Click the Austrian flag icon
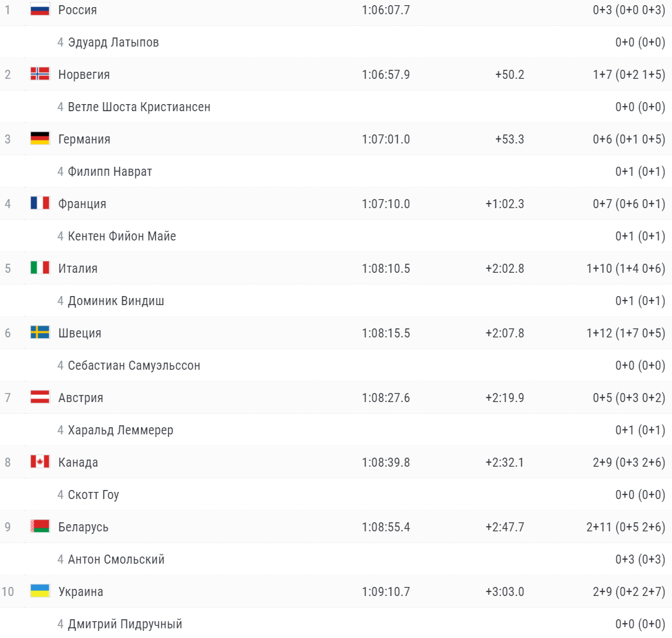This screenshot has width=672, height=638. [x=39, y=398]
